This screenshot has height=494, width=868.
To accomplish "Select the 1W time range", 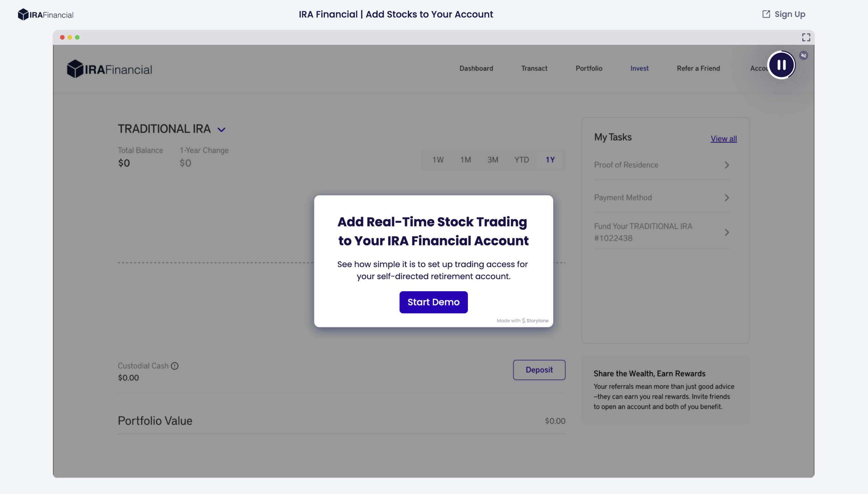I will [x=438, y=160].
